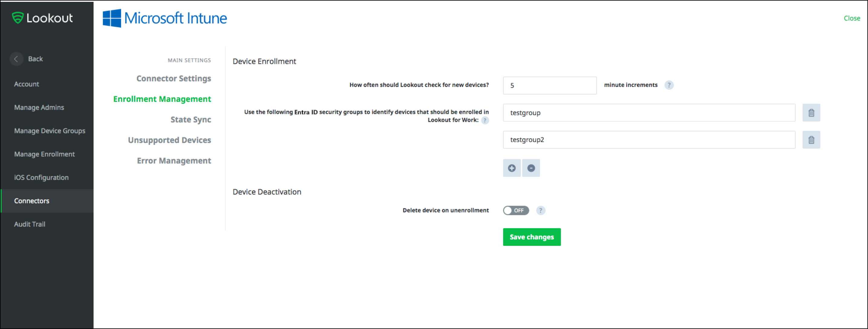This screenshot has width=868, height=329.
Task: Click the testgroup input field
Action: pos(651,112)
